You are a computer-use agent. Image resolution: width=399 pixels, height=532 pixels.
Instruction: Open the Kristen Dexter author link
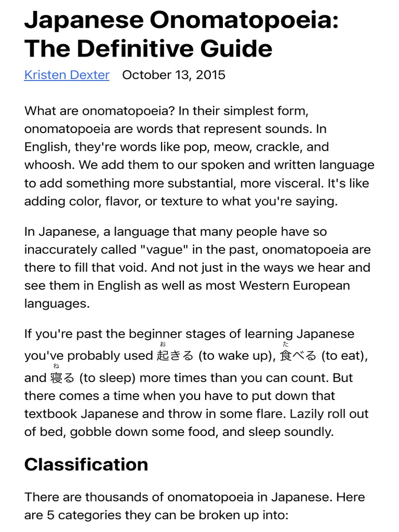[x=66, y=75]
